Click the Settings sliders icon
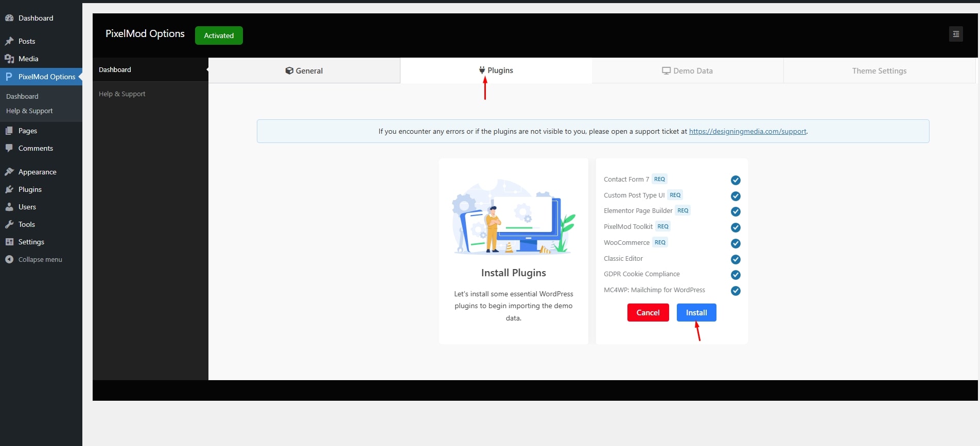 tap(9, 242)
